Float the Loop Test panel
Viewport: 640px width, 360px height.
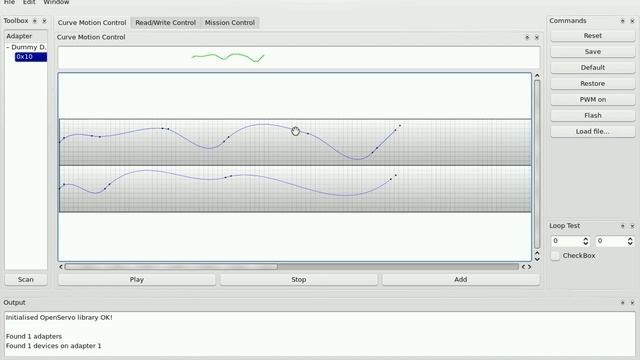[622, 226]
